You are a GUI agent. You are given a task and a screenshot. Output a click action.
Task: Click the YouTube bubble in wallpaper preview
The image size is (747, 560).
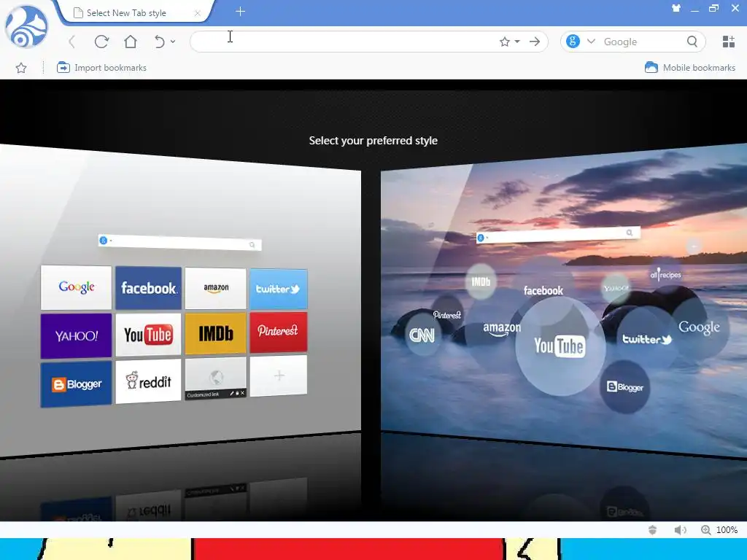(x=560, y=346)
